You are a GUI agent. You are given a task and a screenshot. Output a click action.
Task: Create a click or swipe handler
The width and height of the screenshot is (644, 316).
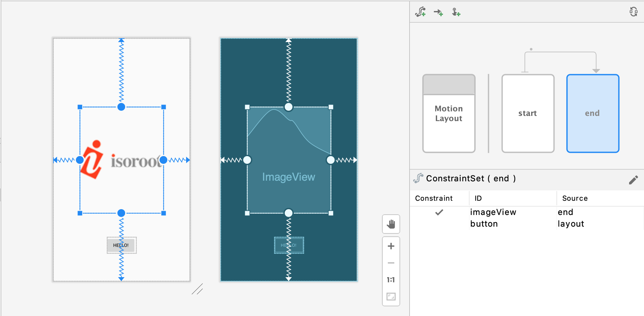tap(456, 12)
